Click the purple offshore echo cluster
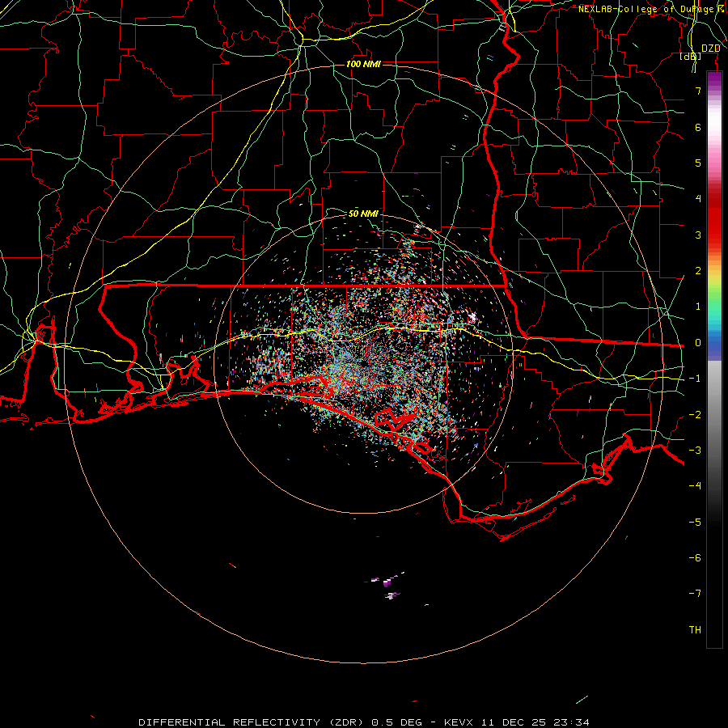Image resolution: width=728 pixels, height=728 pixels. [387, 587]
